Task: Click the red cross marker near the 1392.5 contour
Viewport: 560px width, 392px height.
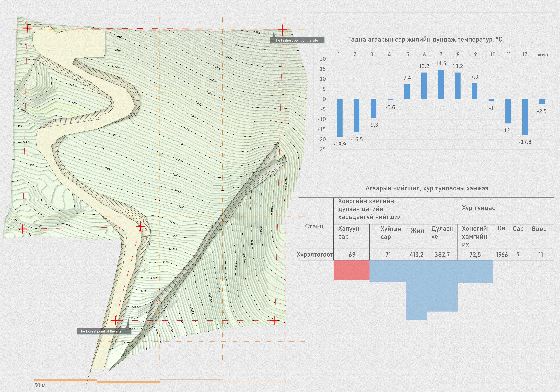Action: click(x=282, y=29)
